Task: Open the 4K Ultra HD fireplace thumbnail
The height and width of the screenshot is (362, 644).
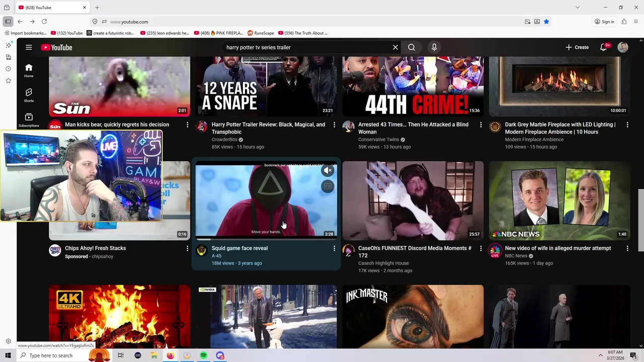Action: [120, 317]
